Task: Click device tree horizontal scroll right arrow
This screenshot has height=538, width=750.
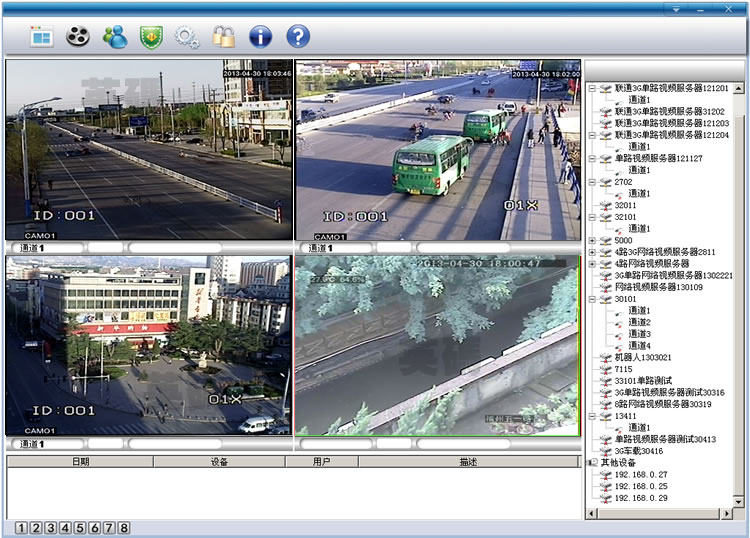Action: 727,514
